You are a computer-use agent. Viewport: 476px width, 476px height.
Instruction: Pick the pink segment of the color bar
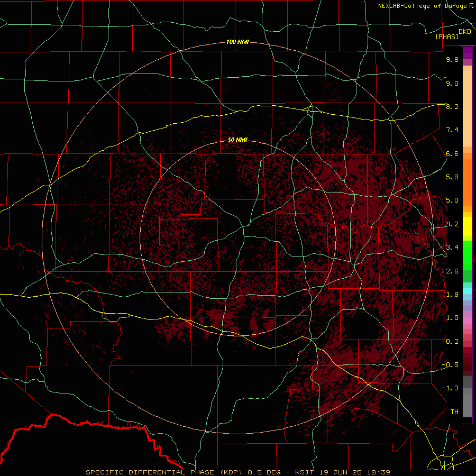pos(467,321)
